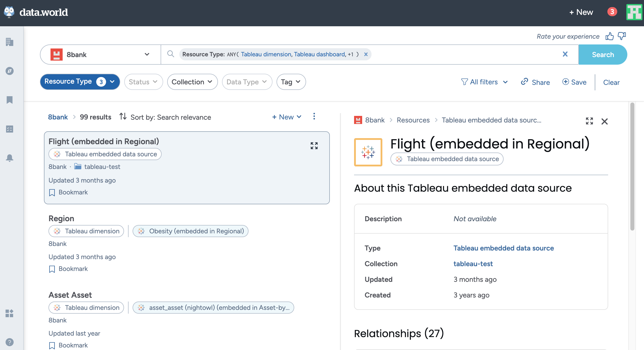Click + New in the top header
The width and height of the screenshot is (644, 350).
click(x=581, y=12)
